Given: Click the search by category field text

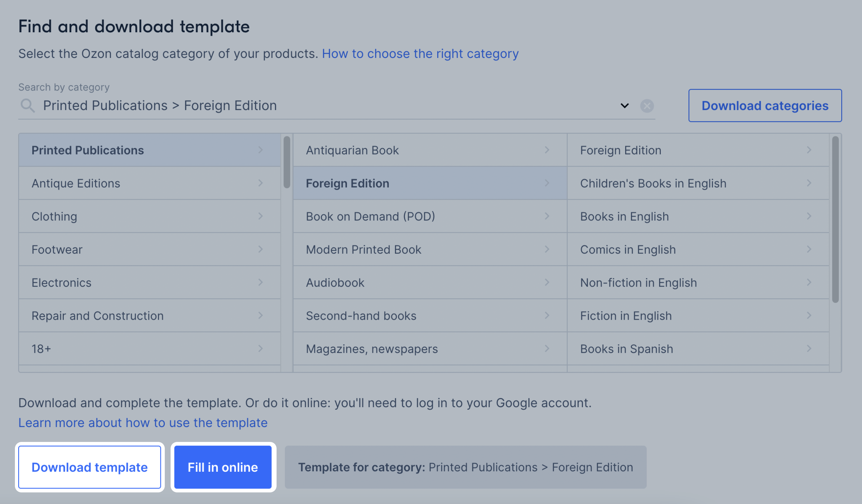Looking at the screenshot, I should [160, 106].
